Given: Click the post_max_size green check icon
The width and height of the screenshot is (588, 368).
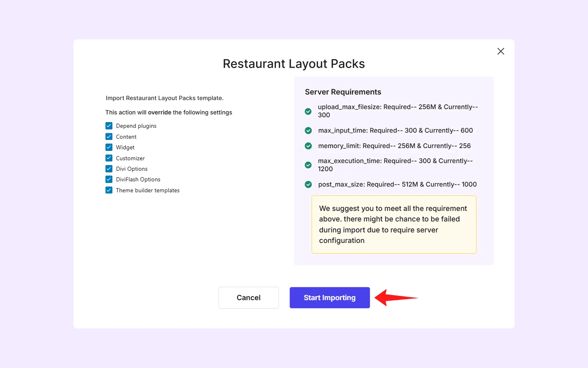Looking at the screenshot, I should coord(308,184).
